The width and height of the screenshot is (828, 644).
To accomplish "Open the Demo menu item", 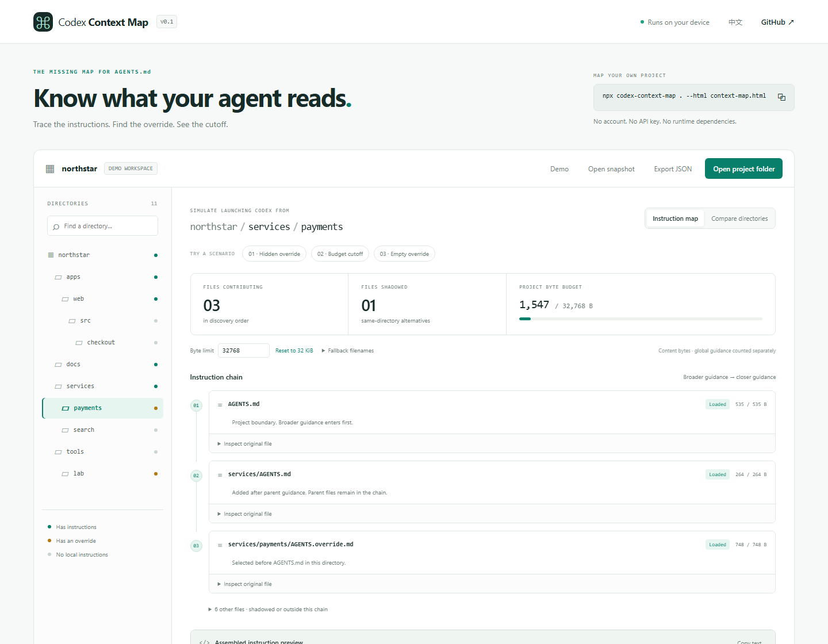I will [x=559, y=169].
